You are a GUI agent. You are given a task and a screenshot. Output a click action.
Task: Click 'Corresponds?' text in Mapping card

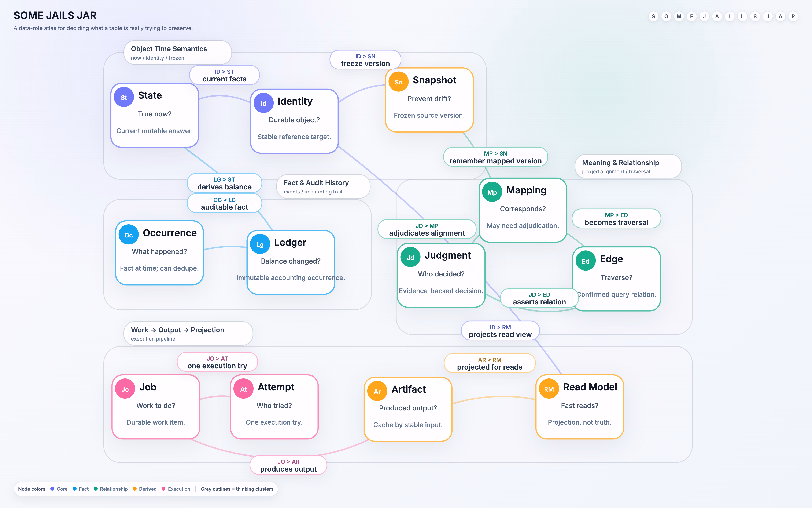pyautogui.click(x=523, y=209)
